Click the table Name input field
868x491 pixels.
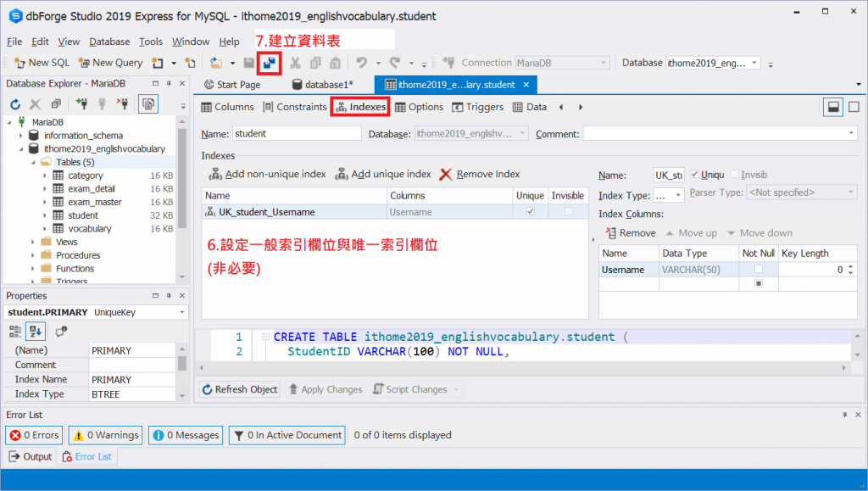pos(297,133)
